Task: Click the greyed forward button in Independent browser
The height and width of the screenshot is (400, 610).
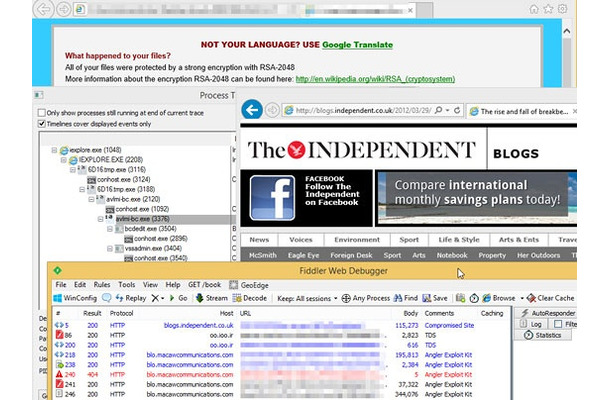Action: coord(272,110)
